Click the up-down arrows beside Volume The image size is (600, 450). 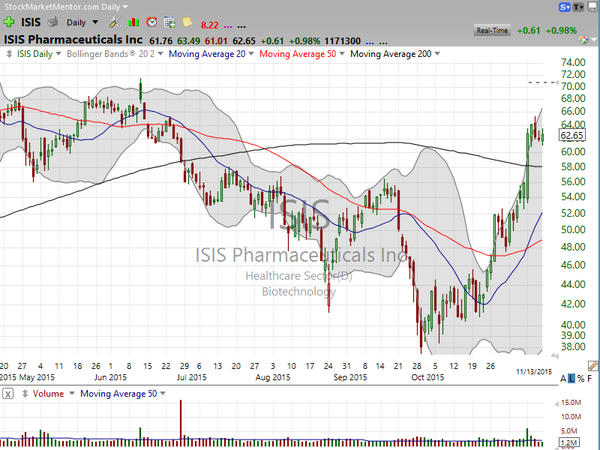25,393
